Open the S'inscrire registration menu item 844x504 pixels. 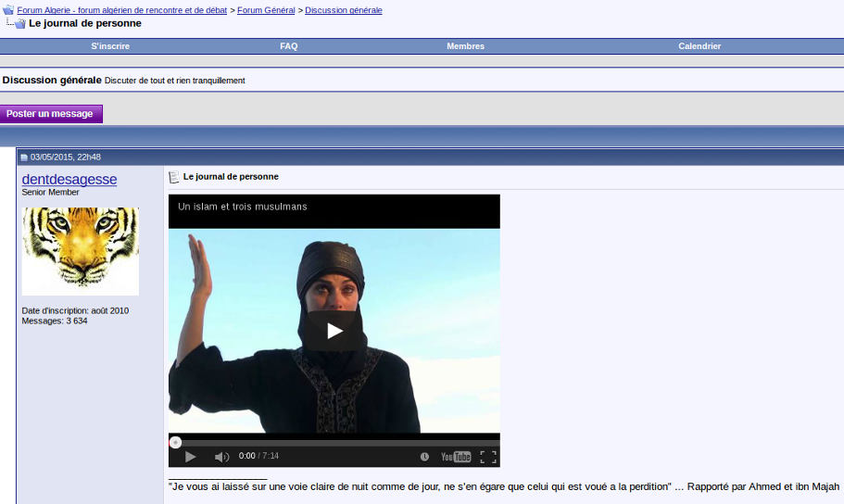[110, 46]
